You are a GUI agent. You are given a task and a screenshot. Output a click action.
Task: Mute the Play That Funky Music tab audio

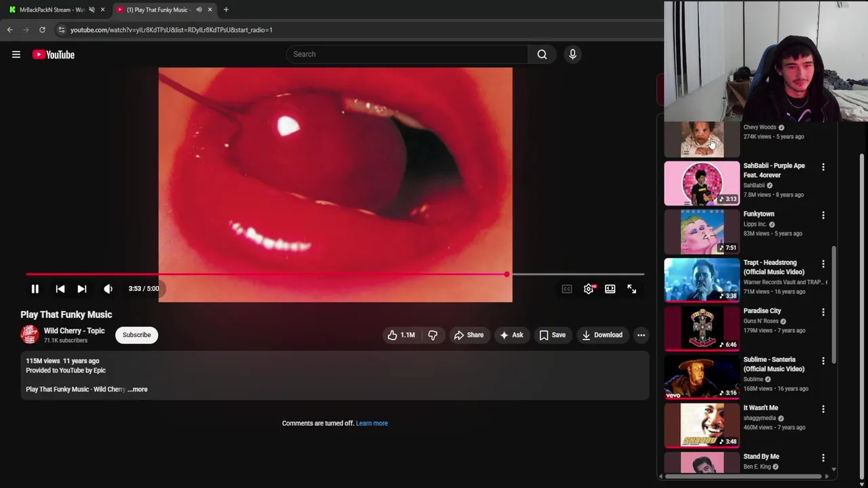click(x=199, y=9)
